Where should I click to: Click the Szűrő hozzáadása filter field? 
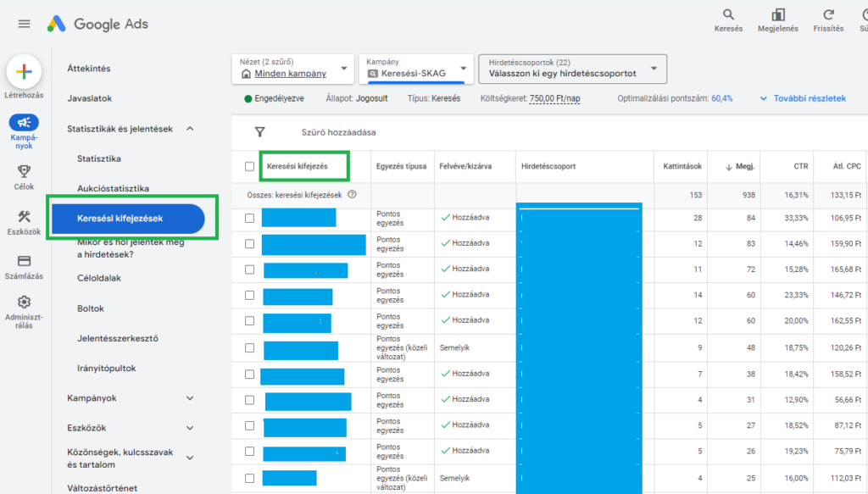pos(338,132)
